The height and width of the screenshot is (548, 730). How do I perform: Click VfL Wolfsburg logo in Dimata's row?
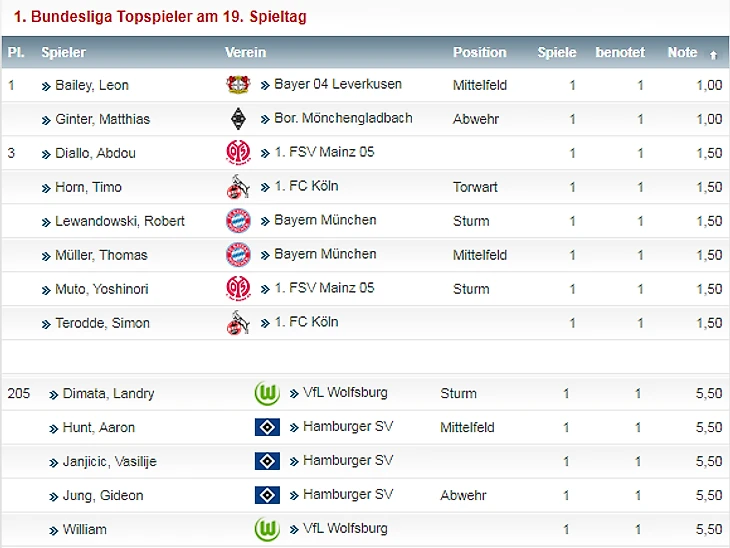click(267, 393)
